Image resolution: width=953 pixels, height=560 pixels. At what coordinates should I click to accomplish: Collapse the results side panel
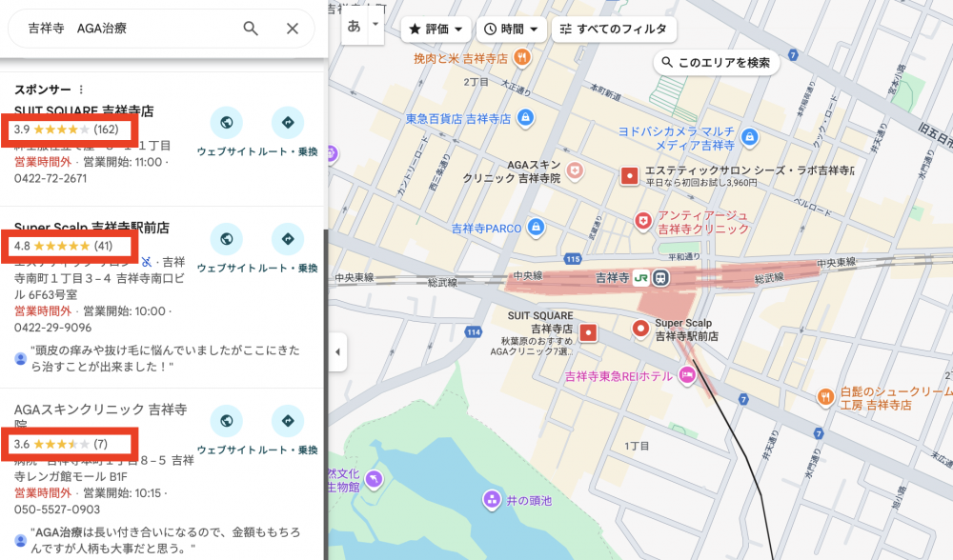tap(337, 351)
